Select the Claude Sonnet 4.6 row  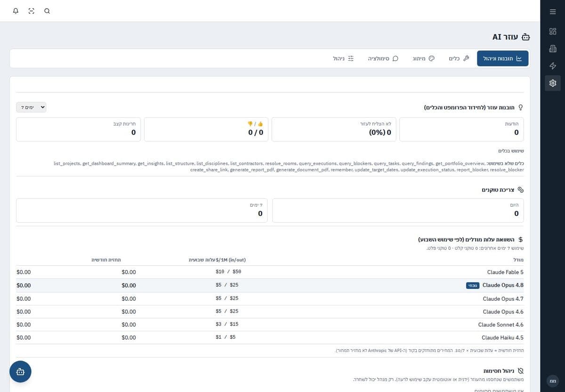(x=270, y=325)
